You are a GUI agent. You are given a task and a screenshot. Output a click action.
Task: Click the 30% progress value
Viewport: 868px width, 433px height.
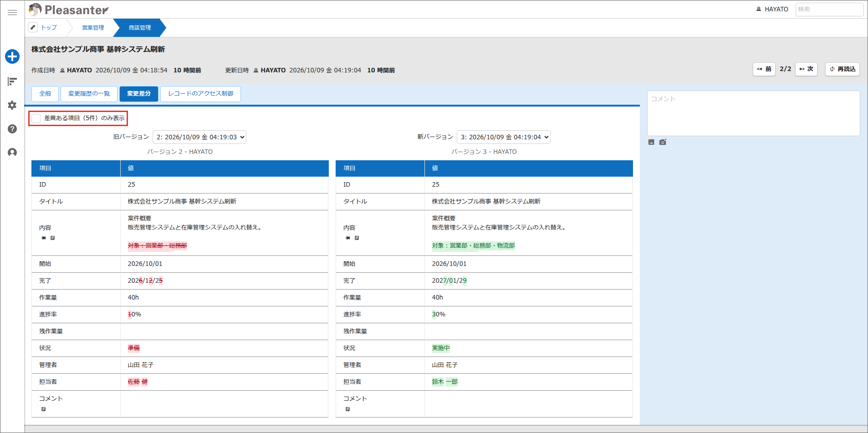pyautogui.click(x=439, y=315)
